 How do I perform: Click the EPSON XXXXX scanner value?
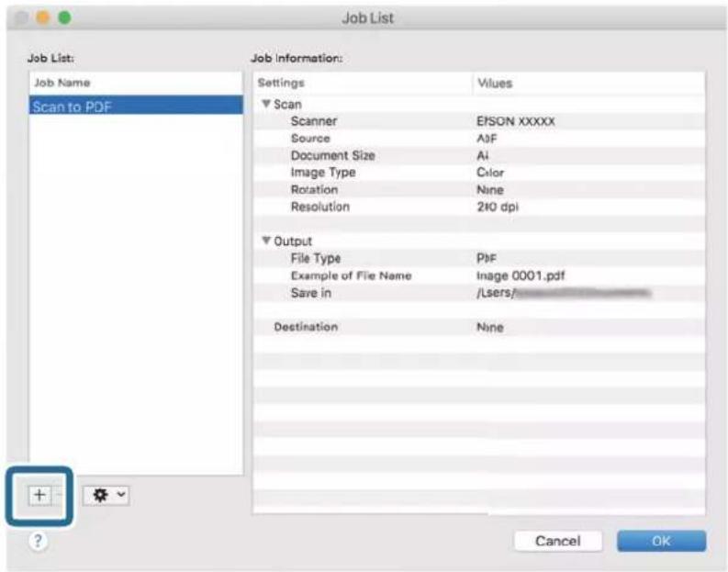tap(515, 121)
